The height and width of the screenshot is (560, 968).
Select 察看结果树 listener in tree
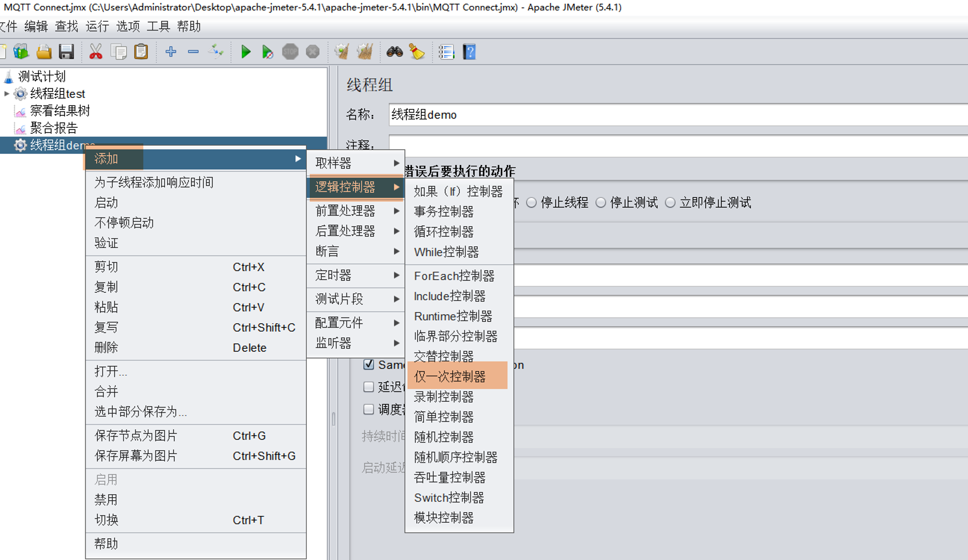pos(60,111)
